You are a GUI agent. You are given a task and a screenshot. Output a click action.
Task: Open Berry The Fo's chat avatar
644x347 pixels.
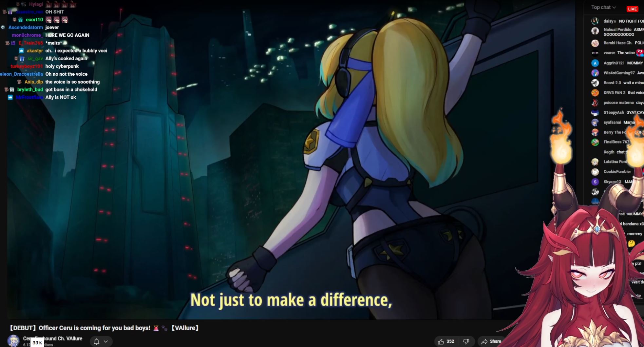(x=595, y=132)
